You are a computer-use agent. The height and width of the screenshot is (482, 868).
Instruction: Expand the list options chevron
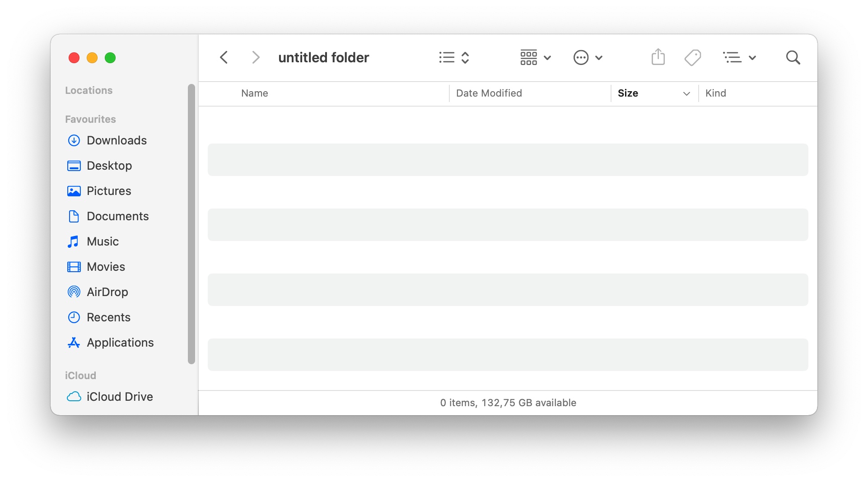point(752,58)
